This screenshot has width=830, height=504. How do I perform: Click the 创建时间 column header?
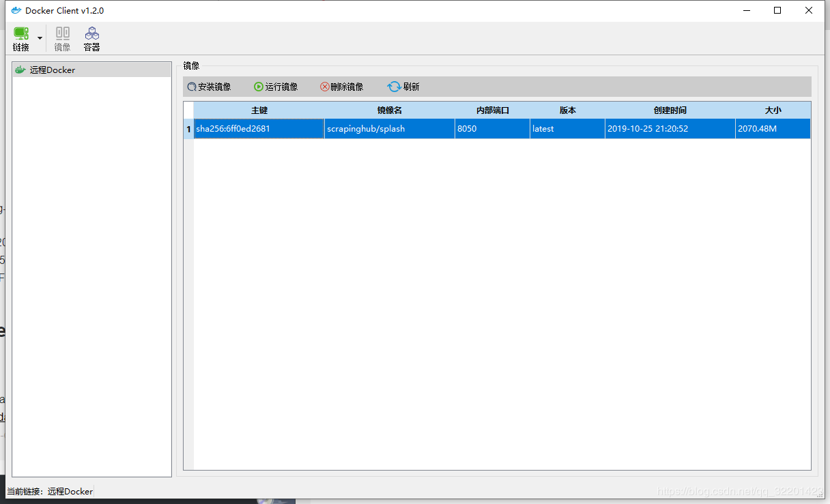coord(670,110)
